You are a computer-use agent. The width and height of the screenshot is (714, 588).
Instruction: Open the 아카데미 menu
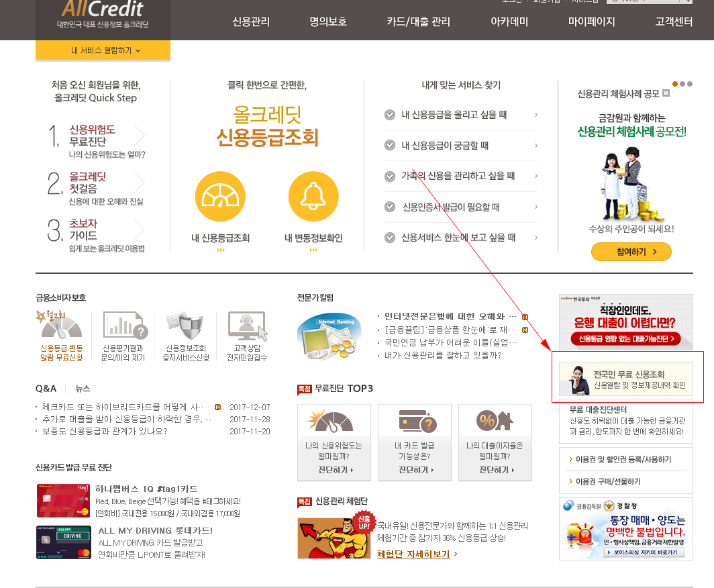click(509, 21)
